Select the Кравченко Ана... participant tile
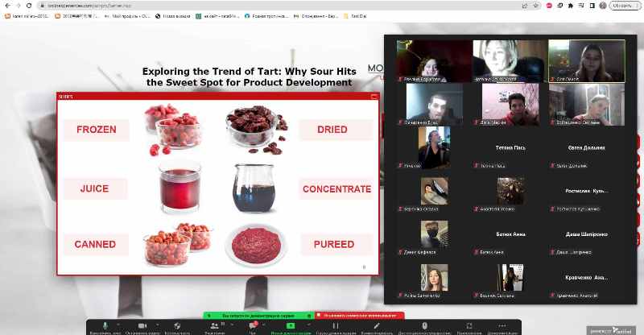The width and height of the screenshot is (644, 335). [587, 278]
